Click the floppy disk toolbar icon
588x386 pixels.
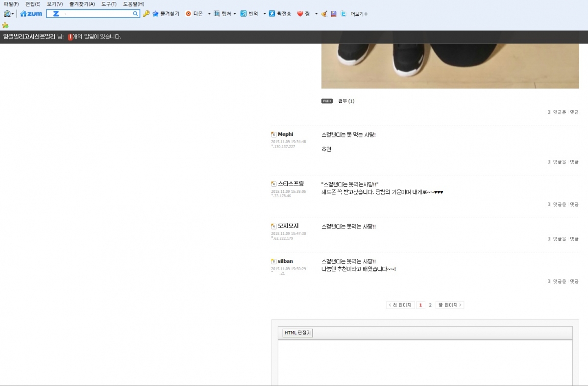(x=334, y=14)
